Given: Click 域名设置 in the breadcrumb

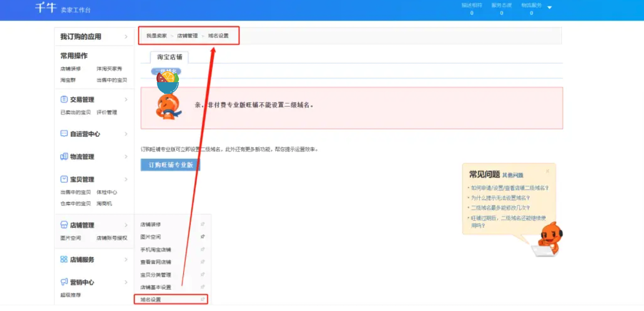Looking at the screenshot, I should (x=218, y=36).
